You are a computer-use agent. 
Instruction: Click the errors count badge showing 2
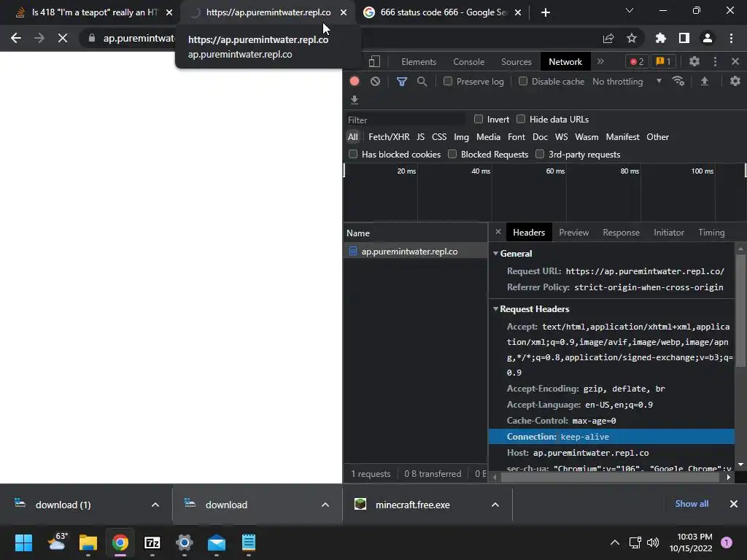pyautogui.click(x=637, y=61)
